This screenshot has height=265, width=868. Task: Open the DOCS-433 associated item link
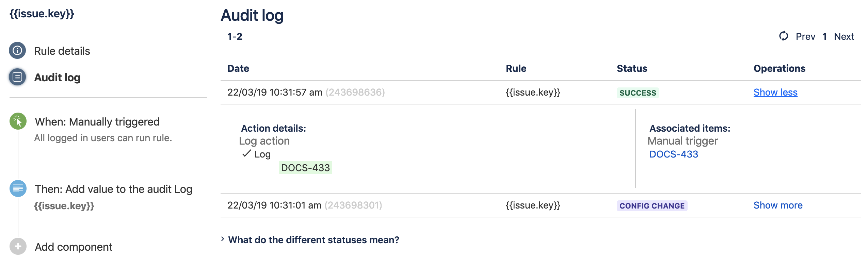click(x=673, y=154)
